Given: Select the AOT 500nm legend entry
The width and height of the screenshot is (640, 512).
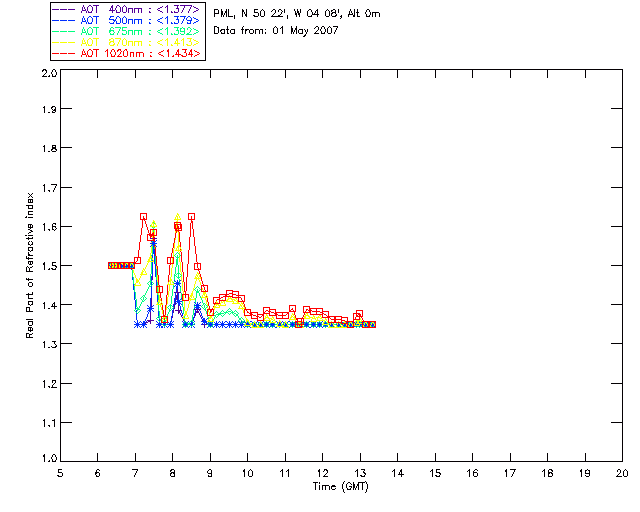Looking at the screenshot, I should tap(127, 20).
